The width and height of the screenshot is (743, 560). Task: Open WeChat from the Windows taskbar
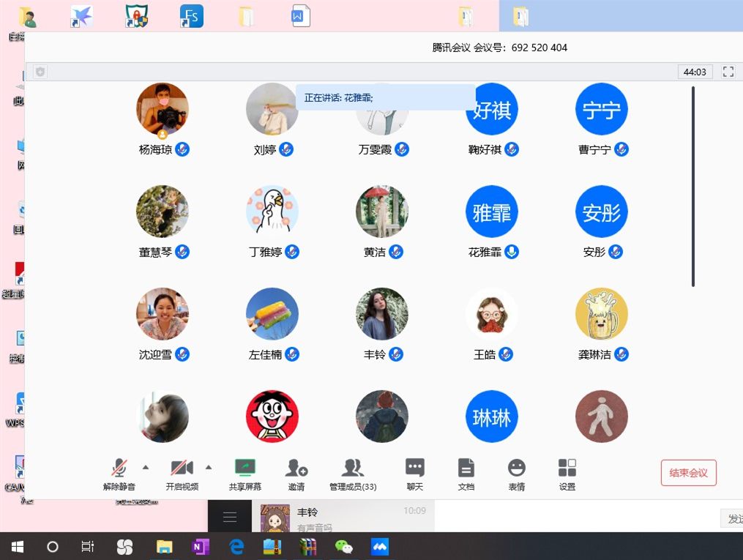coord(343,546)
